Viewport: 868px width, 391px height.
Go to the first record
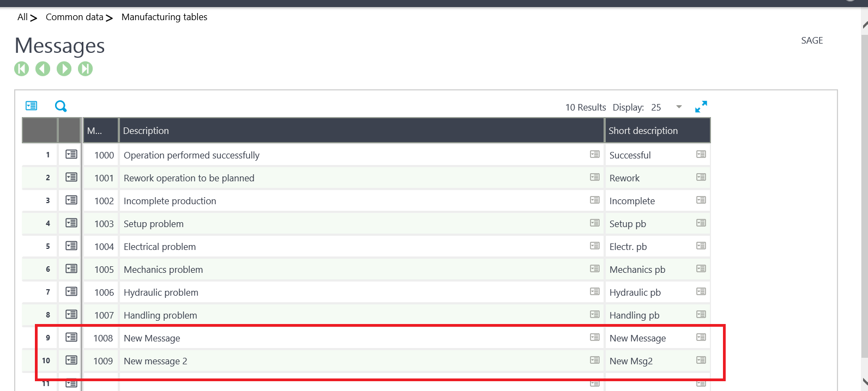coord(22,69)
